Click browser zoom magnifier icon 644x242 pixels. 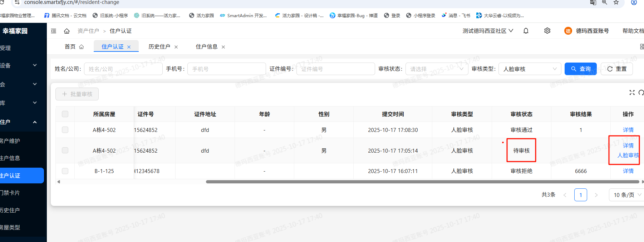(605, 3)
